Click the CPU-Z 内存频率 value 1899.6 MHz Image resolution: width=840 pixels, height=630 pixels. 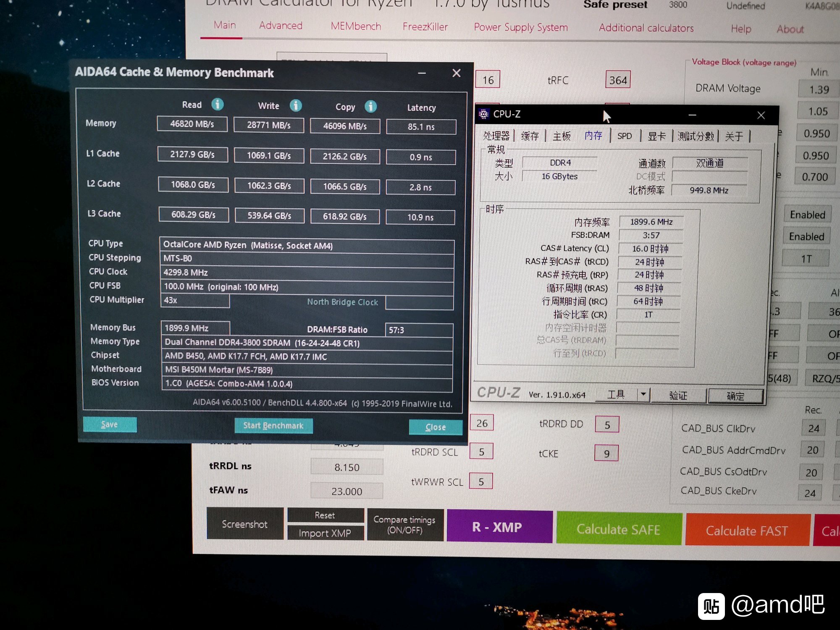[651, 222]
